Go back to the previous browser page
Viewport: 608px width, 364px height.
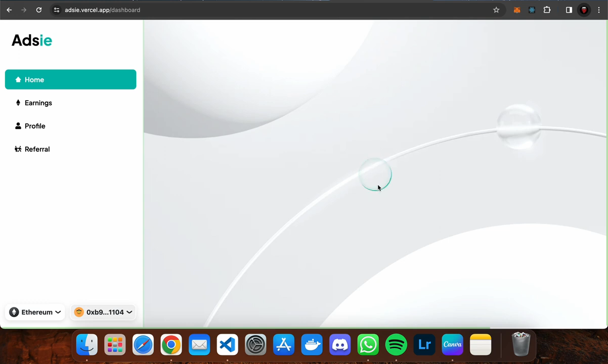pos(9,10)
